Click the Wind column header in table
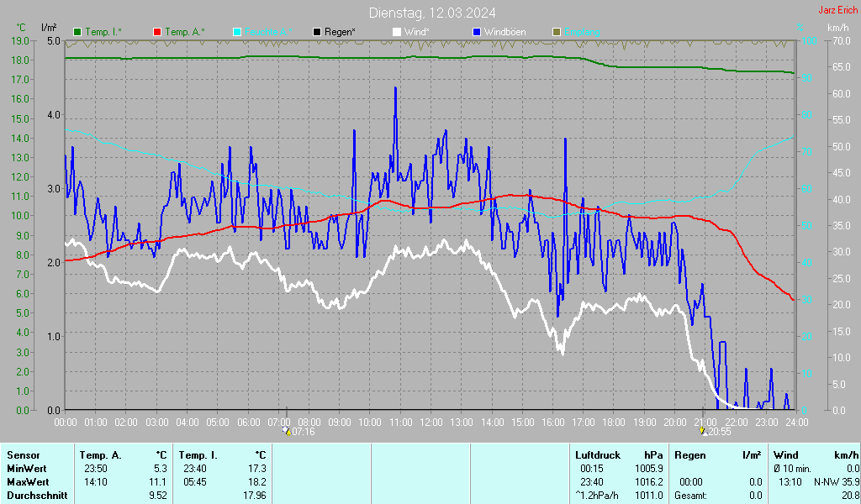 tap(785, 455)
